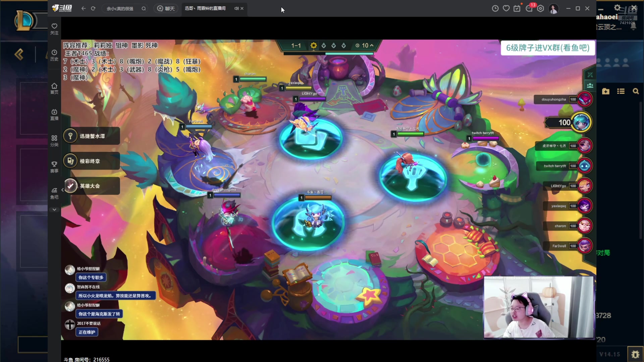Click the 斗鱼 房间号: 216555 label
Viewport: 644px width, 362px height.
coord(87,359)
